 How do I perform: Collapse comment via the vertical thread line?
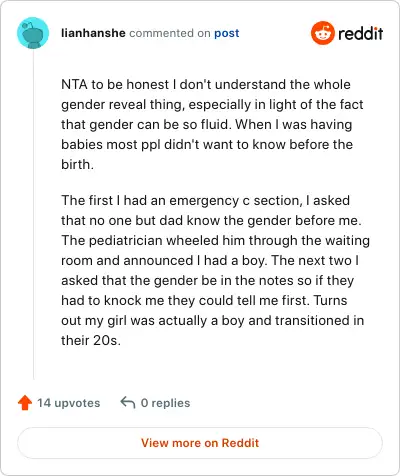[x=33, y=214]
